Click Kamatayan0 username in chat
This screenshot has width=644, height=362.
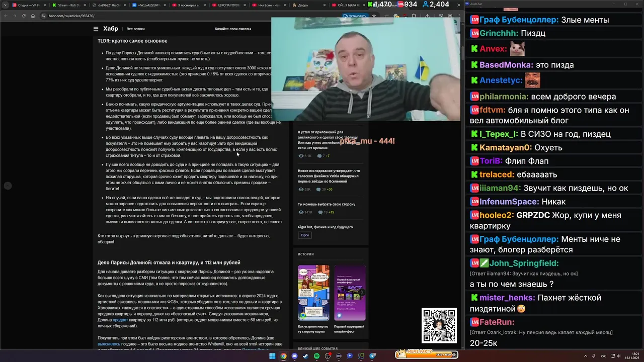pos(506,147)
